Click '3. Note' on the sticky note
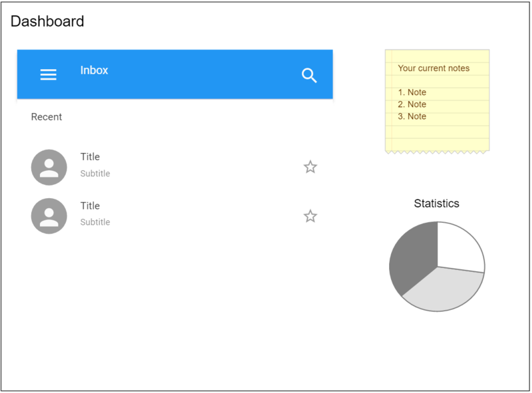This screenshot has width=532, height=393. (x=412, y=116)
